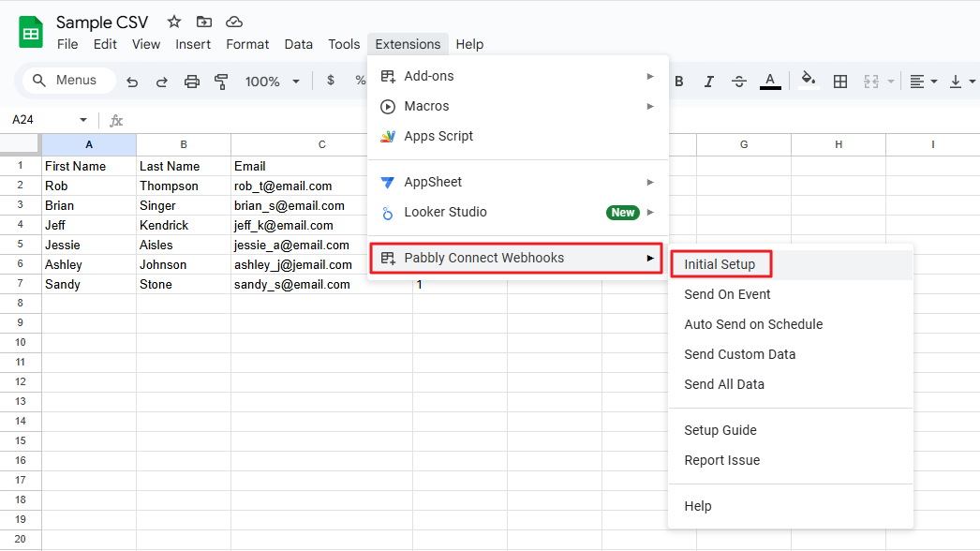Undo the last action
980x551 pixels.
[x=132, y=82]
